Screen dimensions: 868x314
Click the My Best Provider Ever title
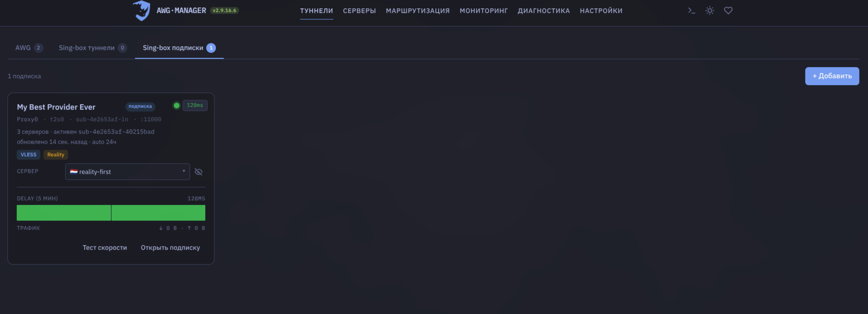coord(56,107)
